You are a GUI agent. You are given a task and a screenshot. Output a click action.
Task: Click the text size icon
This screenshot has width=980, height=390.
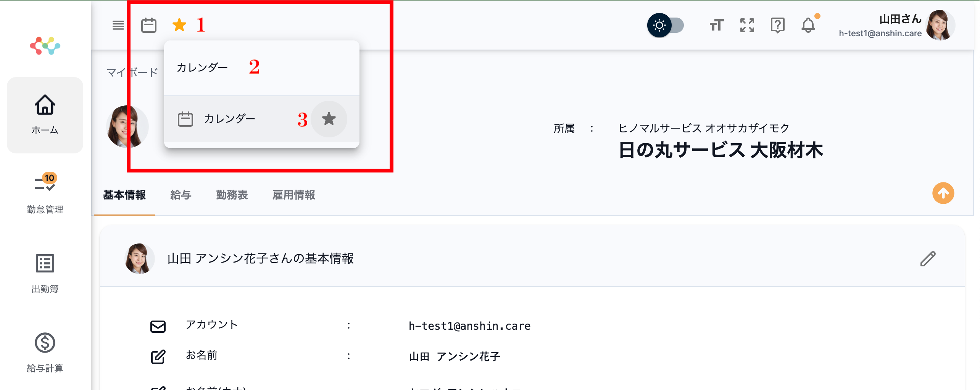pyautogui.click(x=717, y=25)
